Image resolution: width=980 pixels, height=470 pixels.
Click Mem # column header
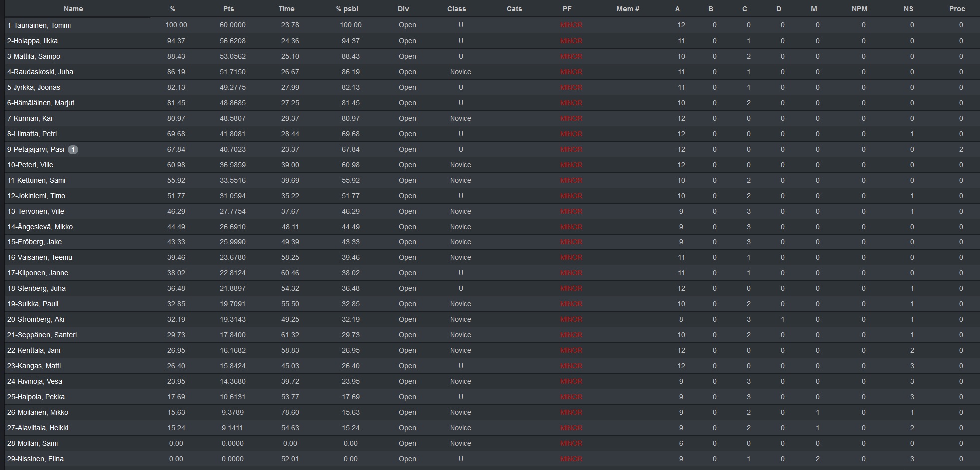[628, 9]
